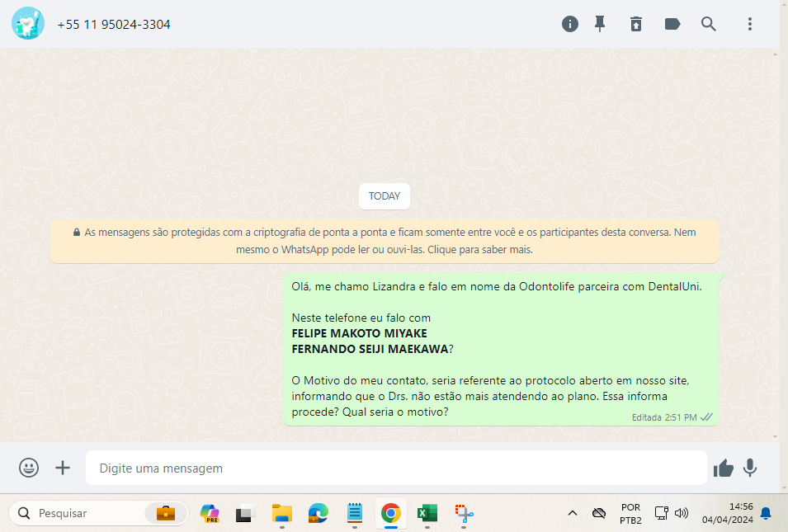The height and width of the screenshot is (532, 788).
Task: Open Copilot from the taskbar
Action: (x=210, y=513)
